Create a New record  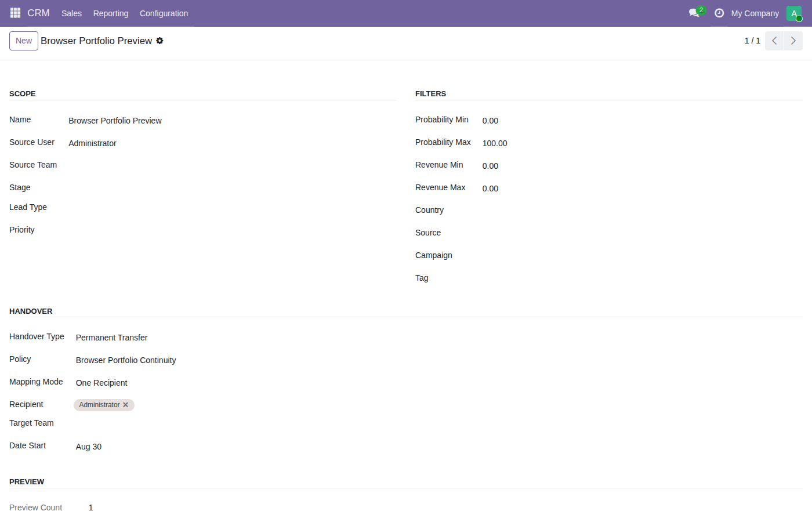(x=24, y=41)
